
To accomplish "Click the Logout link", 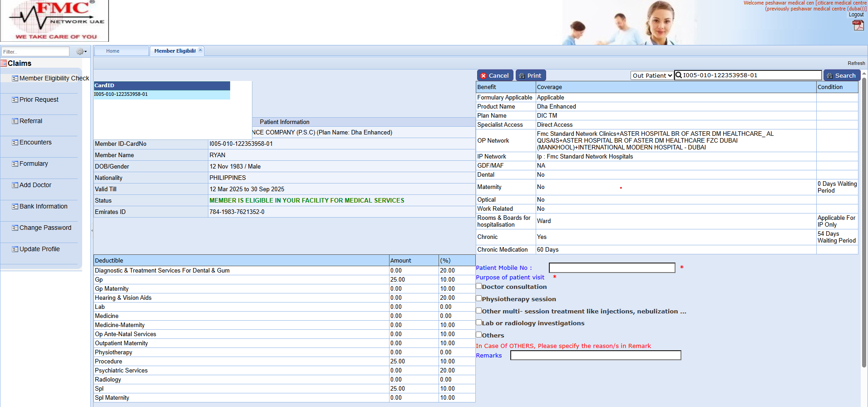I will [856, 15].
